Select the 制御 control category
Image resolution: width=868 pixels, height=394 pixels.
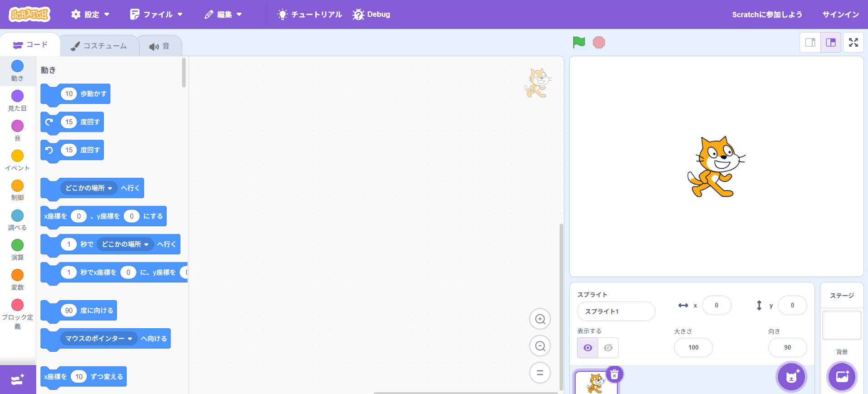click(x=17, y=190)
